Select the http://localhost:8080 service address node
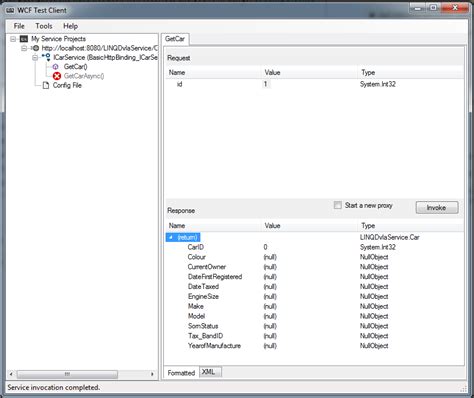 tap(99, 48)
